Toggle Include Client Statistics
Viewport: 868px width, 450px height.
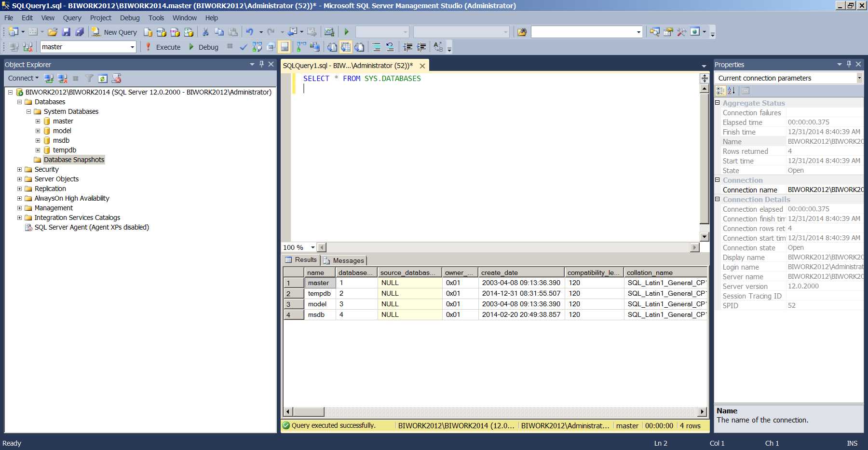pyautogui.click(x=315, y=47)
